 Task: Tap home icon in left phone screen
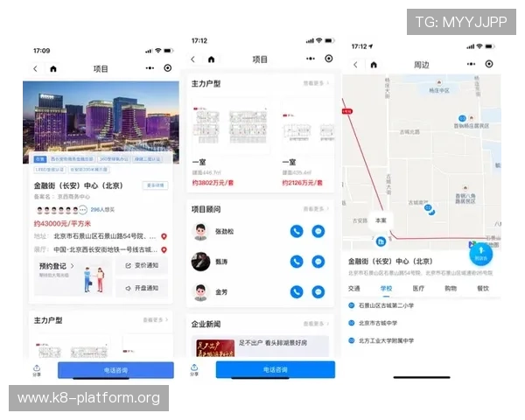[53, 69]
